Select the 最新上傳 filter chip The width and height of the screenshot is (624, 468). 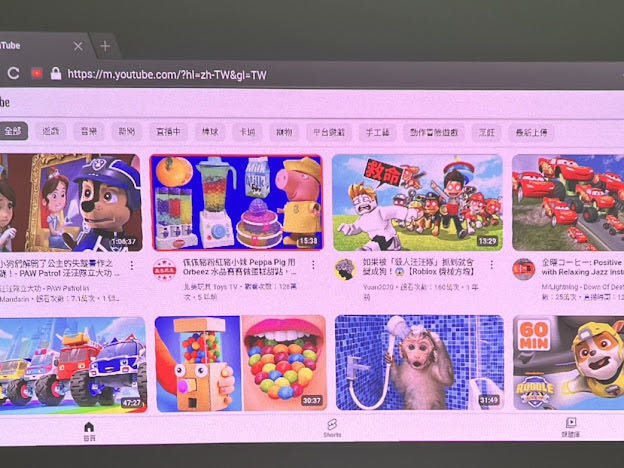click(532, 133)
